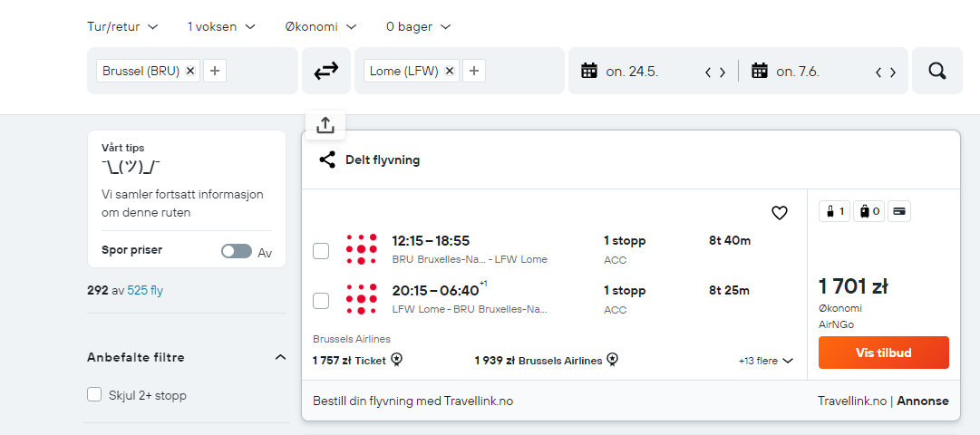980x435 pixels.
Task: Click carry-on bag icon with 1
Action: (x=834, y=211)
